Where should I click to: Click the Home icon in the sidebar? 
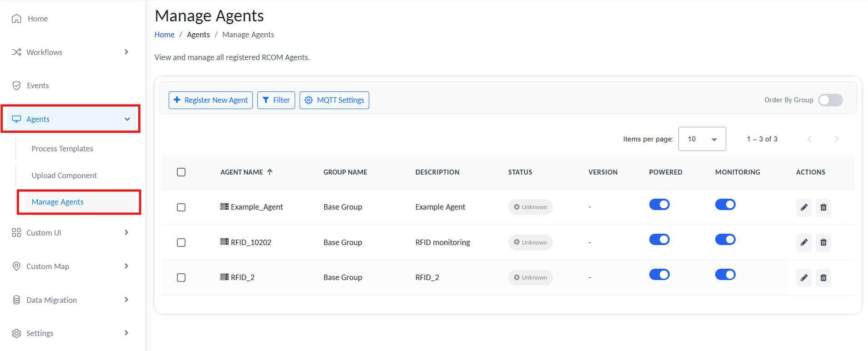(x=17, y=19)
